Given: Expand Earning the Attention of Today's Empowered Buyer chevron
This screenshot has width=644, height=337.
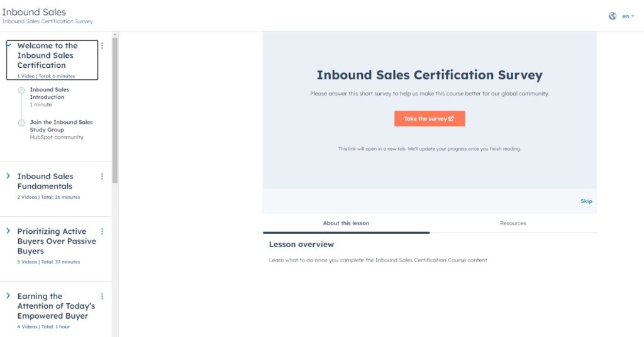Looking at the screenshot, I should (8, 296).
